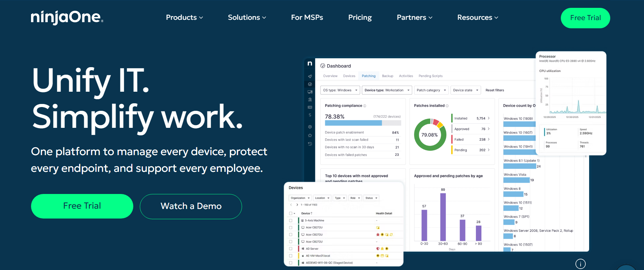The height and width of the screenshot is (270, 644).
Task: Open the Device state dropdown
Action: tap(466, 90)
